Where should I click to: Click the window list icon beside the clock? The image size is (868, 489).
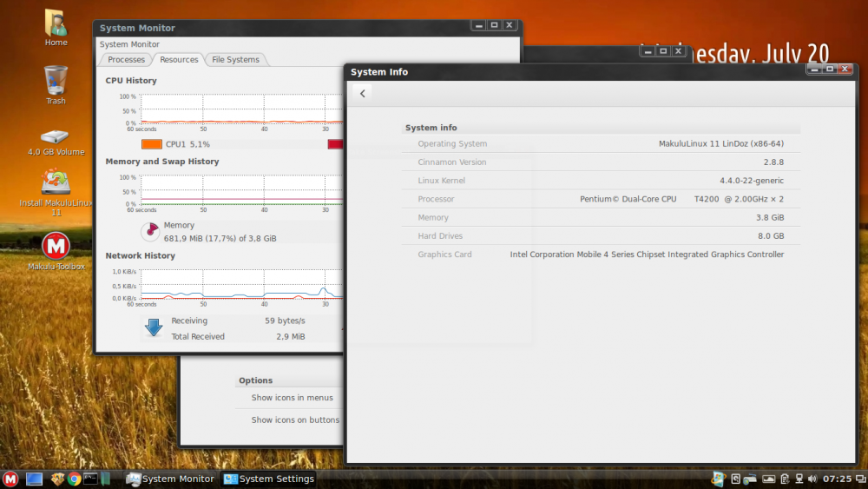click(x=861, y=479)
